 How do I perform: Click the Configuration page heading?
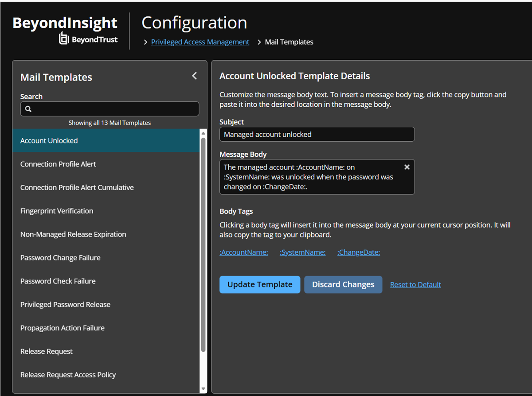pyautogui.click(x=194, y=23)
